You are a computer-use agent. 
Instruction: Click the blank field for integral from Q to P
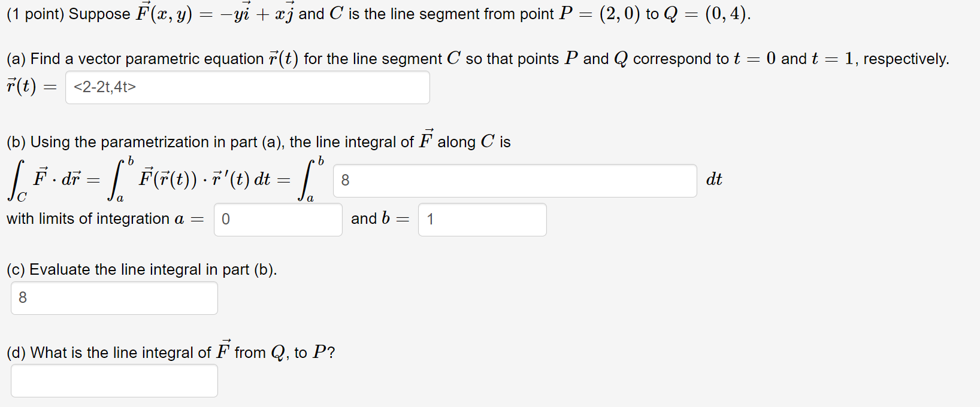[x=113, y=380]
